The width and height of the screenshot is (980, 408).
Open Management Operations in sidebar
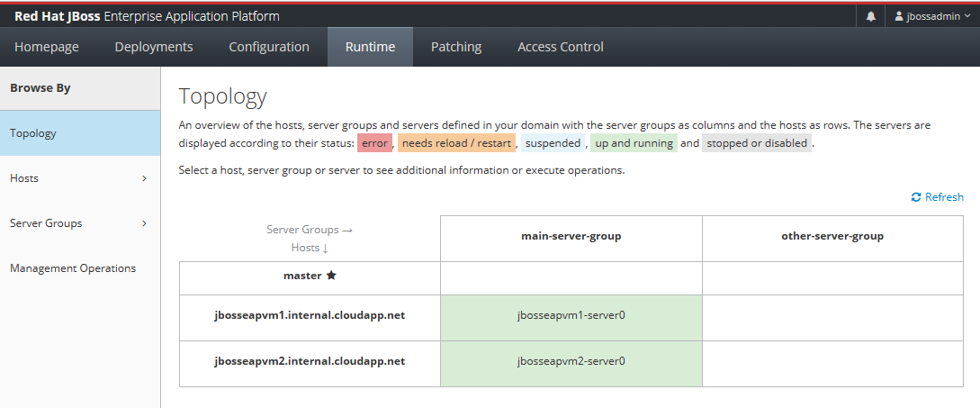coord(80,268)
